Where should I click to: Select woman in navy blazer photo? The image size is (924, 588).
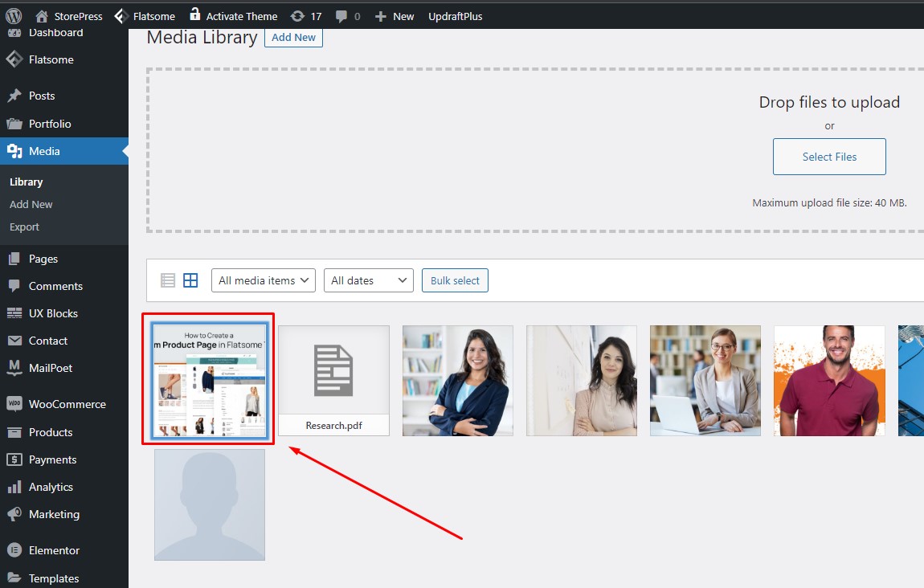pyautogui.click(x=458, y=381)
